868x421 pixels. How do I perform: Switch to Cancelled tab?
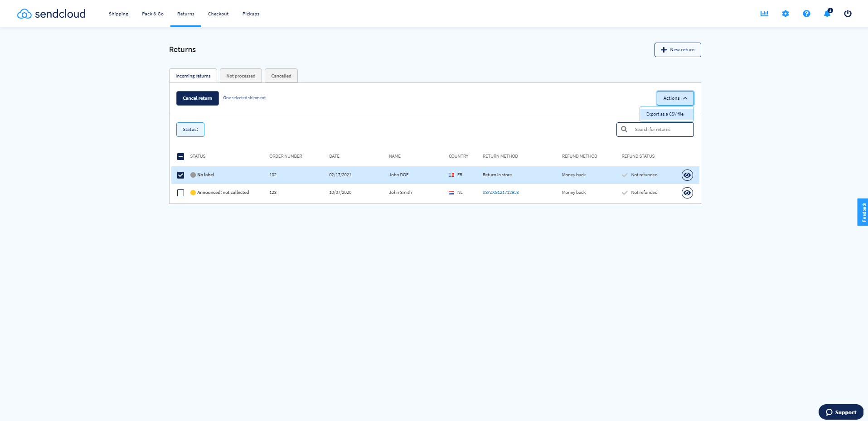[x=281, y=76]
